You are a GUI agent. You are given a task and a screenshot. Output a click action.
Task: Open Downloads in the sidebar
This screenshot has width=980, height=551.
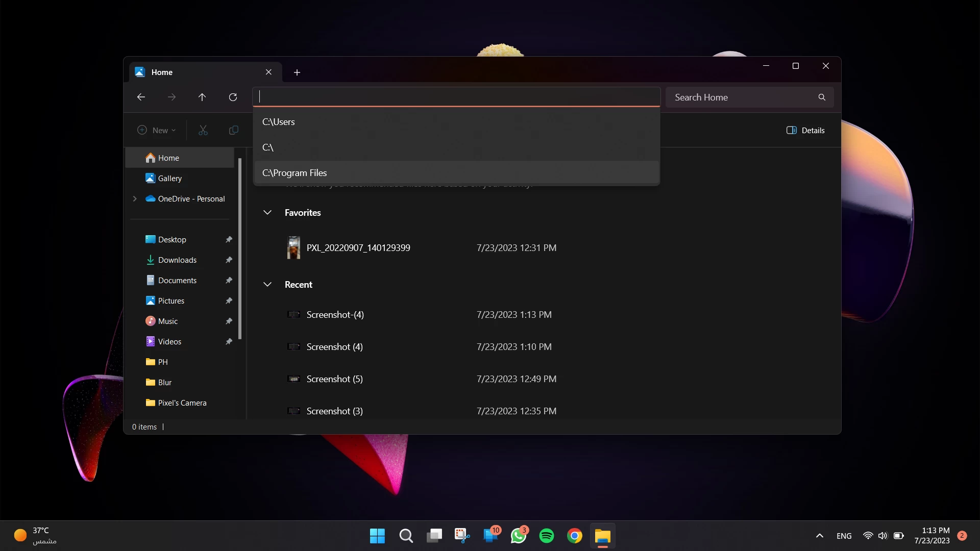tap(177, 260)
